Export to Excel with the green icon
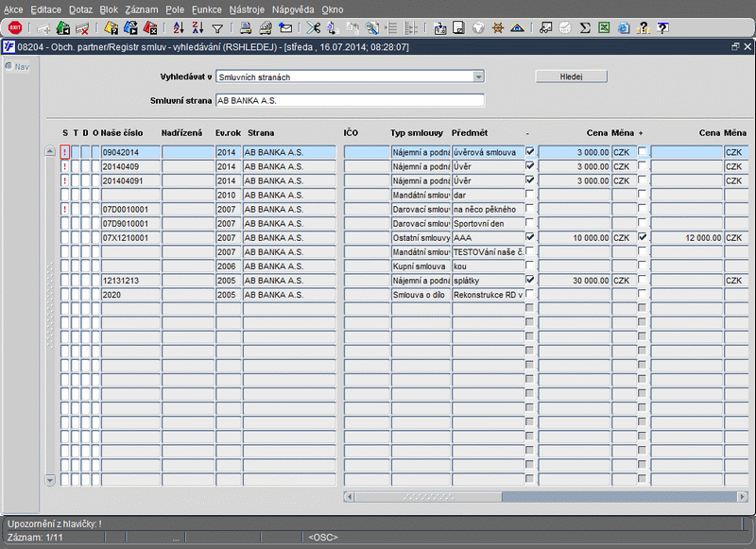This screenshot has height=549, width=756. [604, 28]
